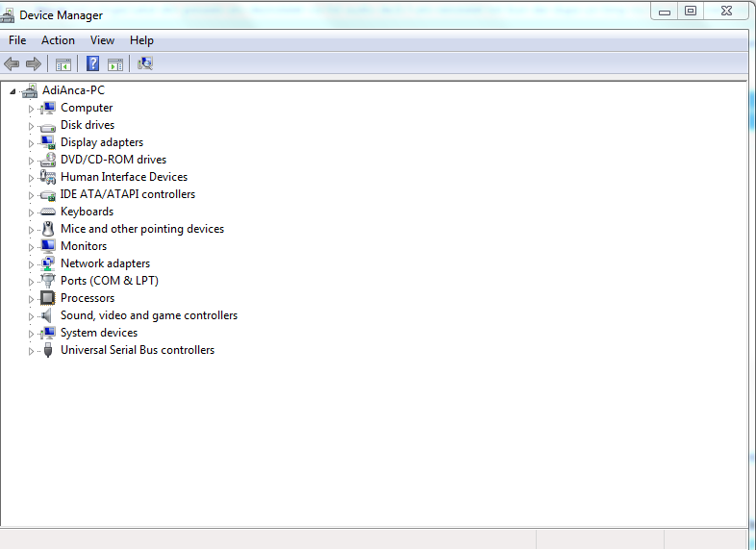Image resolution: width=756 pixels, height=550 pixels.
Task: Select the Display adapters label
Action: 102,142
